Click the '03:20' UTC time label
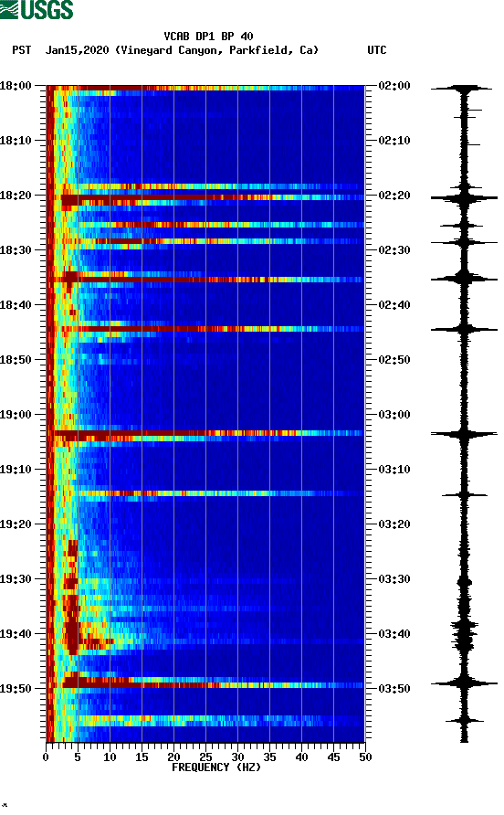 394,524
